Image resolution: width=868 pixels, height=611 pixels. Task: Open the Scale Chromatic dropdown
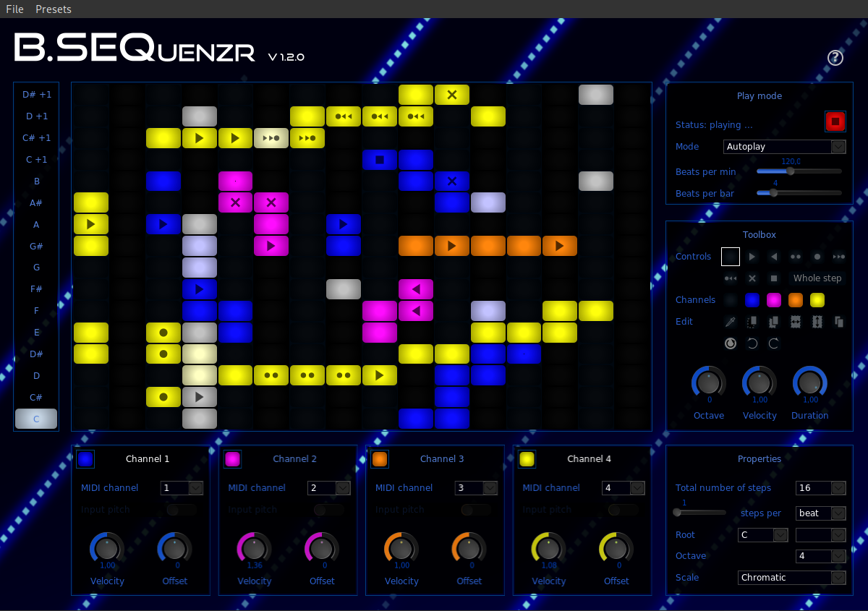pyautogui.click(x=792, y=578)
